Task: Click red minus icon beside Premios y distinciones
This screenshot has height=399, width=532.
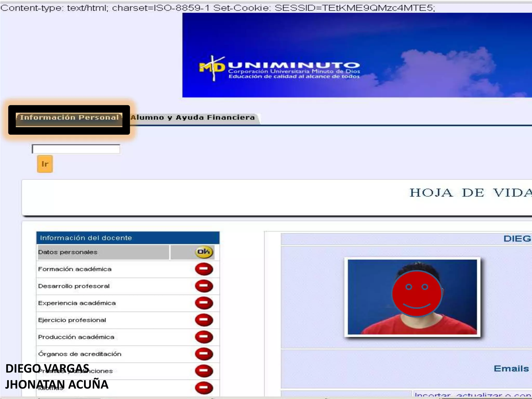Action: point(204,371)
